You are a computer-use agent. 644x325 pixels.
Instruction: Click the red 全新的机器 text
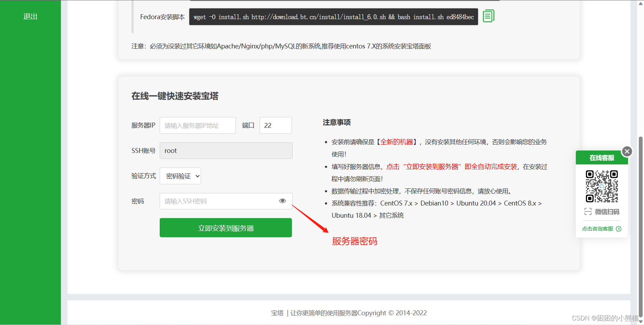pyautogui.click(x=397, y=142)
